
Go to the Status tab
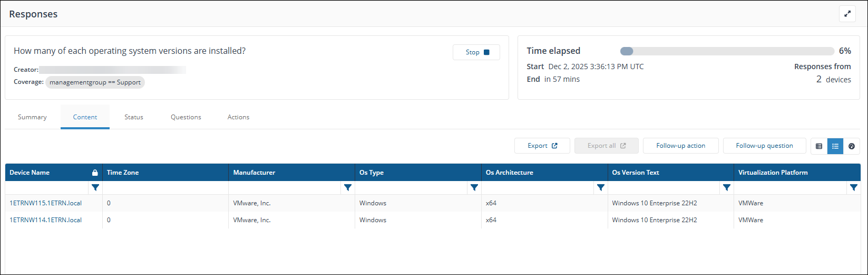pos(134,117)
